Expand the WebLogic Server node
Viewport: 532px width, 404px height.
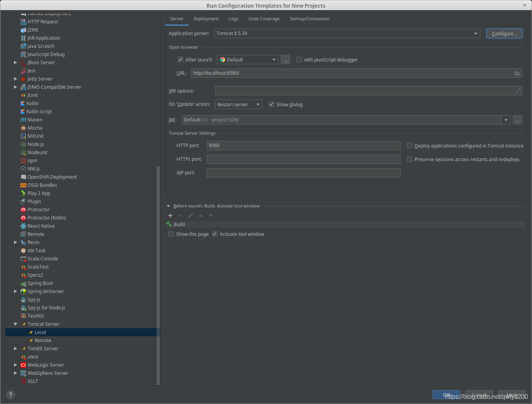pyautogui.click(x=16, y=365)
